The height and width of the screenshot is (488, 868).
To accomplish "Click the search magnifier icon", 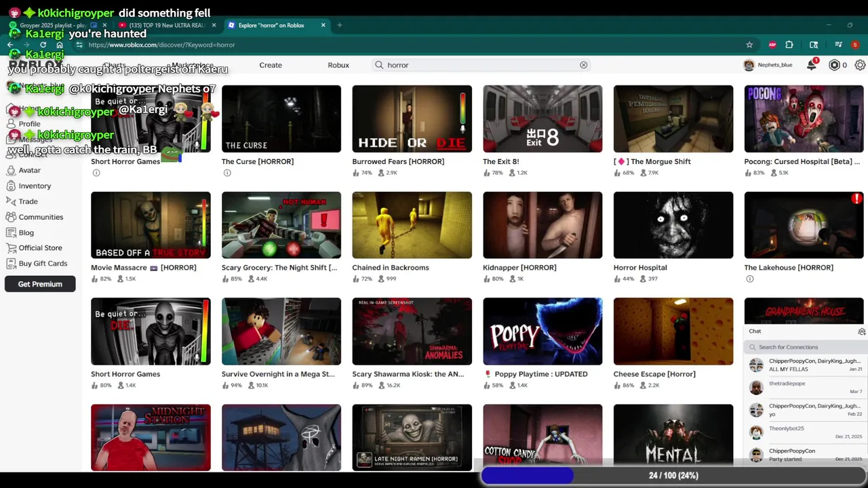I will pos(379,65).
